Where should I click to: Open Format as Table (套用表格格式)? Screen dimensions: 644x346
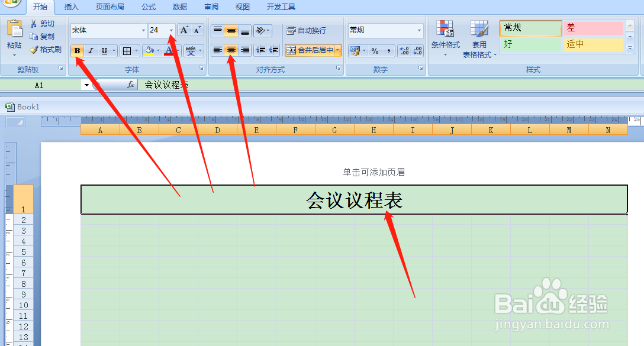click(479, 40)
